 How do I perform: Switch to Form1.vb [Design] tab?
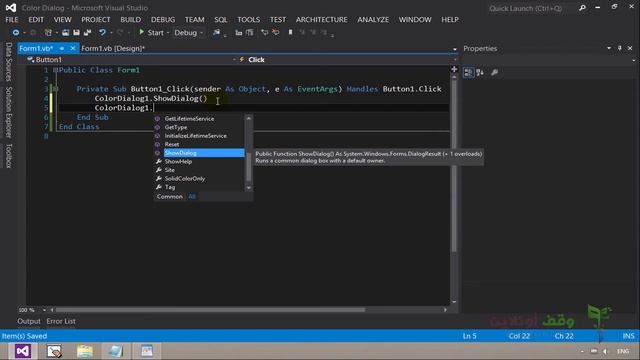click(x=113, y=48)
